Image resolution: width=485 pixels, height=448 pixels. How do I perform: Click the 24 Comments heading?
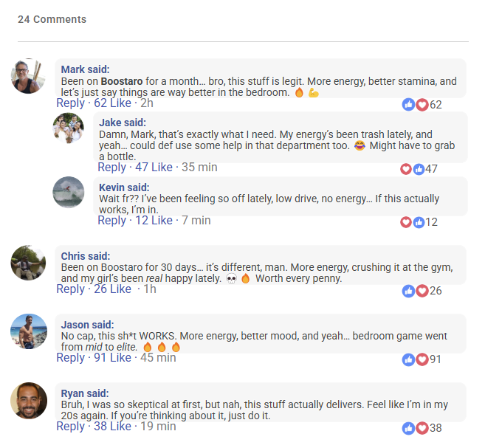click(x=52, y=19)
